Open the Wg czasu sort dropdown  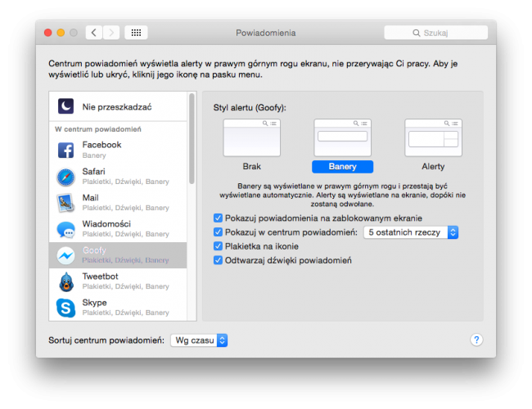199,340
